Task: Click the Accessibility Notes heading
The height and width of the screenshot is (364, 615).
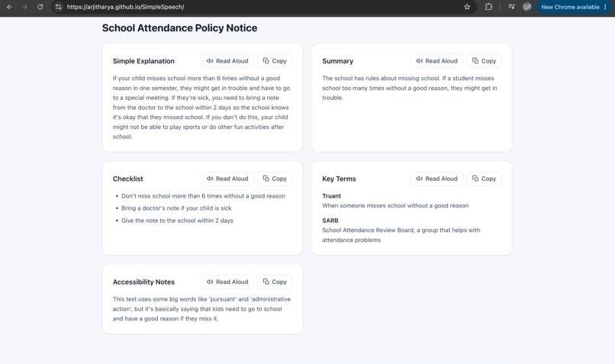Action: [143, 282]
